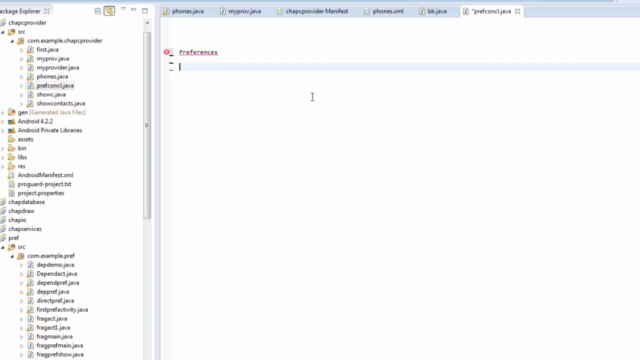This screenshot has width=640, height=360.
Task: Select the com.example.chapcprovider package
Action: tap(64, 41)
